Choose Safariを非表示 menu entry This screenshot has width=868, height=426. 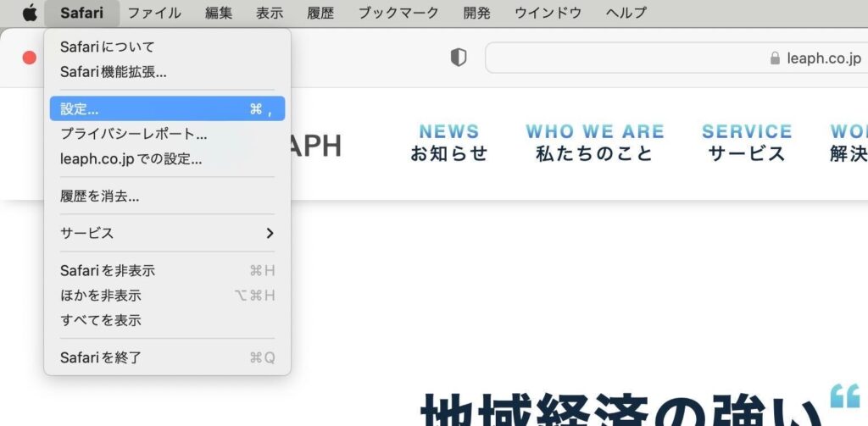(167, 270)
